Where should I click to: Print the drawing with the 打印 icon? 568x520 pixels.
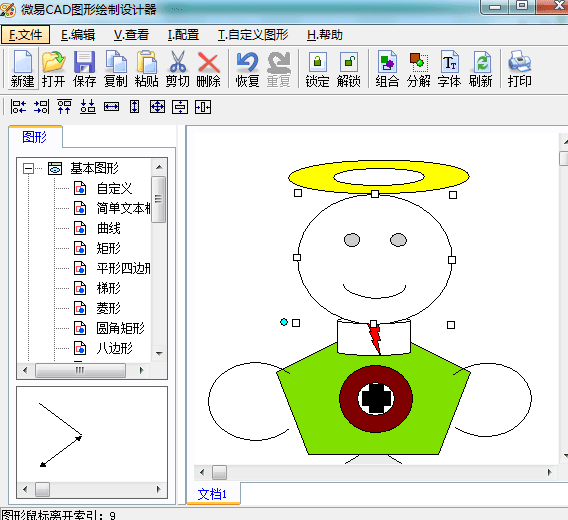519,69
